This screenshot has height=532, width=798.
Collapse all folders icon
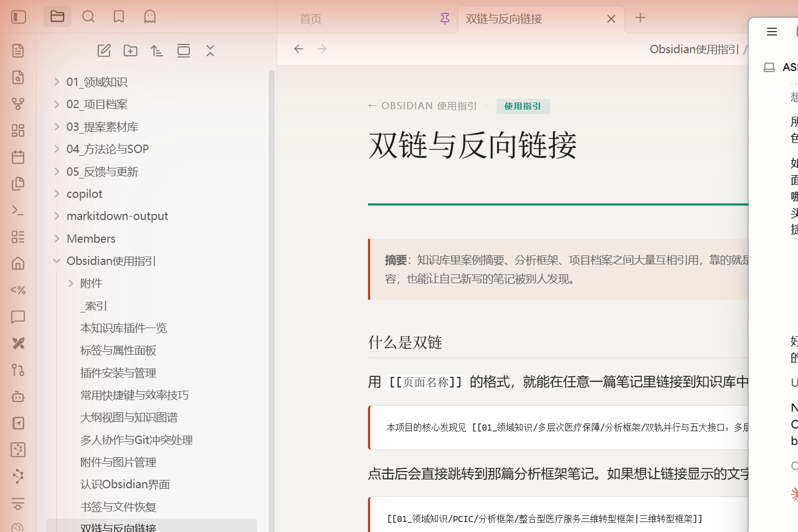click(210, 51)
